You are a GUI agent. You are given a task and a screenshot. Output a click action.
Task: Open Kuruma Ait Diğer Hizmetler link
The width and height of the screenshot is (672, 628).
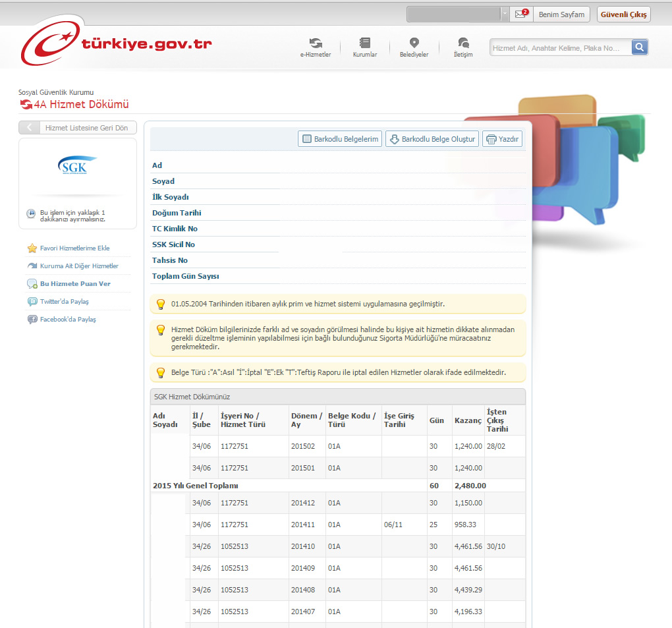[x=79, y=266]
